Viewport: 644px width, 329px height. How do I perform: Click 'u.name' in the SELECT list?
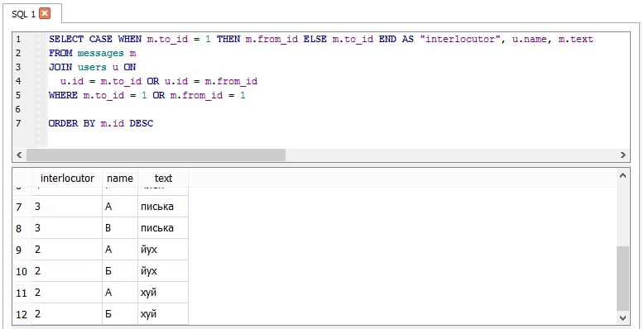click(531, 40)
